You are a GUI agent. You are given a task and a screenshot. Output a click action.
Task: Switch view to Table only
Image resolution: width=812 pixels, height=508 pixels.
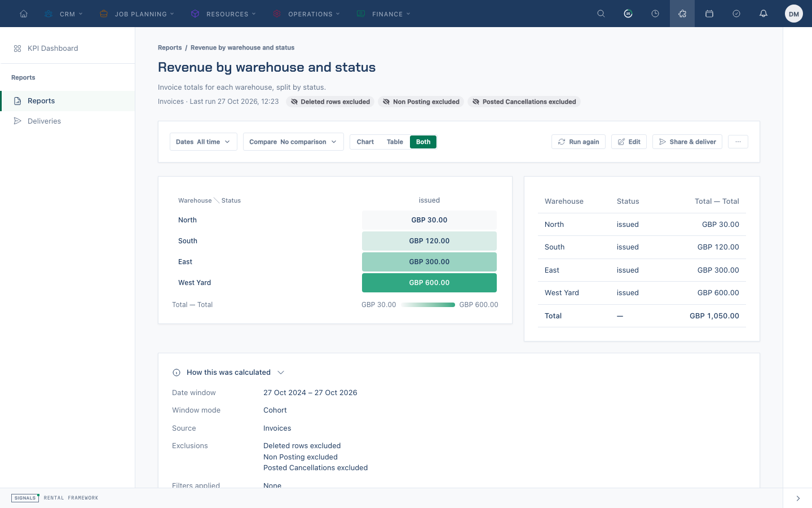395,142
